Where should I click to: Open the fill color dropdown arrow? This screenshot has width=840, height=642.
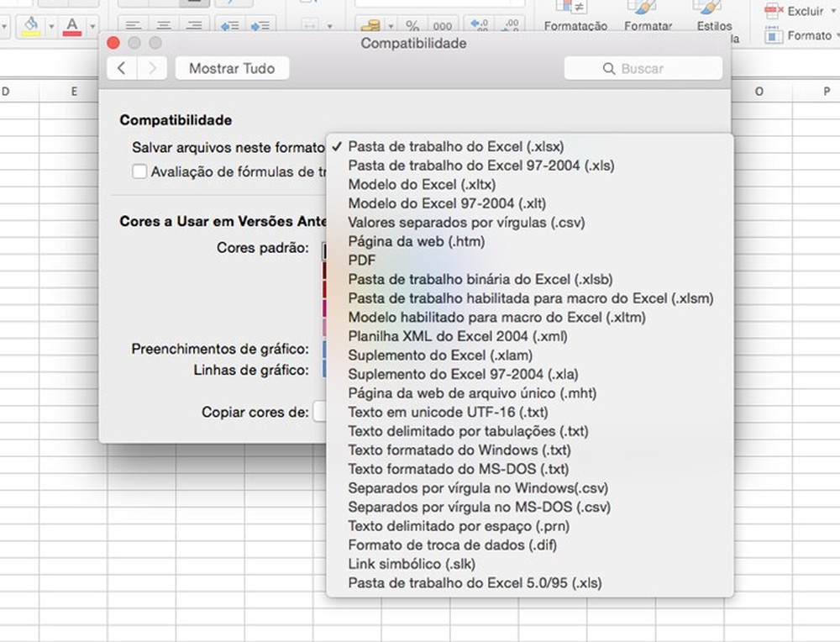[x=52, y=25]
